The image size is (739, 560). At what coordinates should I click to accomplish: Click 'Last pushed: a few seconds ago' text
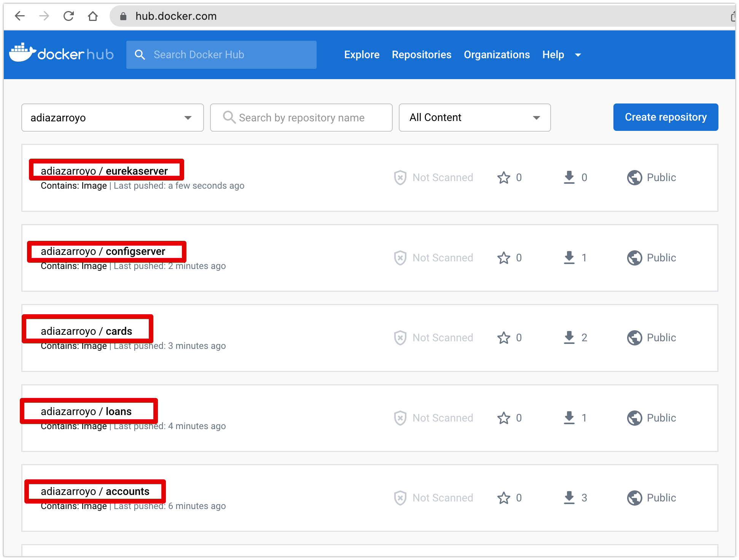179,186
